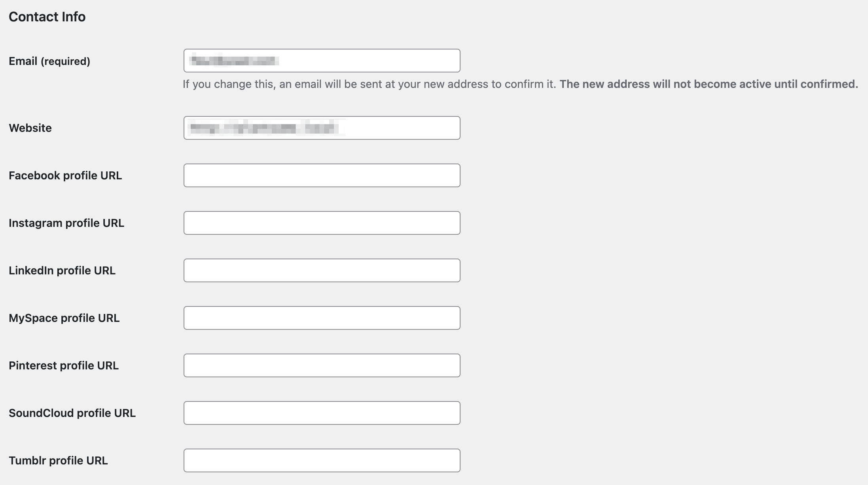Focus the Website URL text box
This screenshot has width=868, height=485.
coord(322,128)
